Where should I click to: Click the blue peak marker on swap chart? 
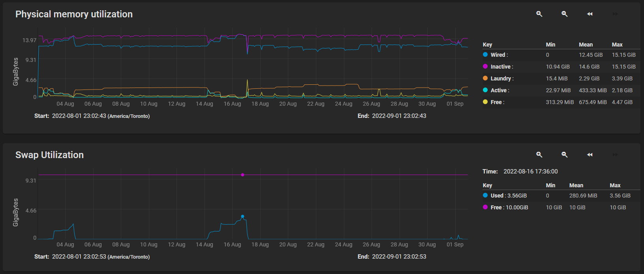click(242, 216)
